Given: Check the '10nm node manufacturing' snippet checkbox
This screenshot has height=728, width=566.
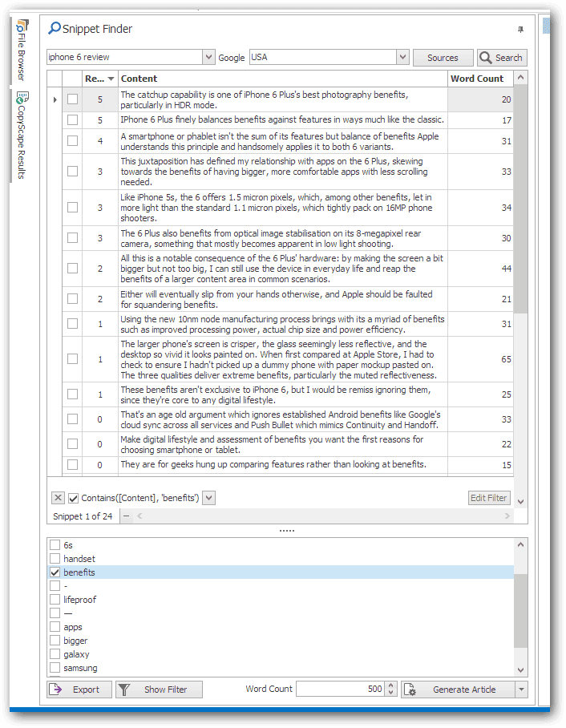Looking at the screenshot, I should coord(72,324).
